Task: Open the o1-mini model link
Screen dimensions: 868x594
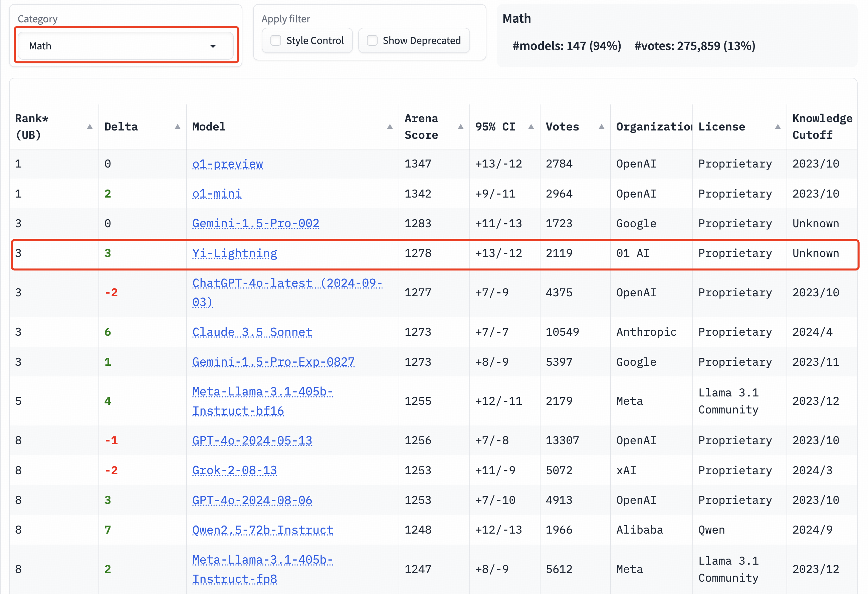Action: tap(217, 194)
